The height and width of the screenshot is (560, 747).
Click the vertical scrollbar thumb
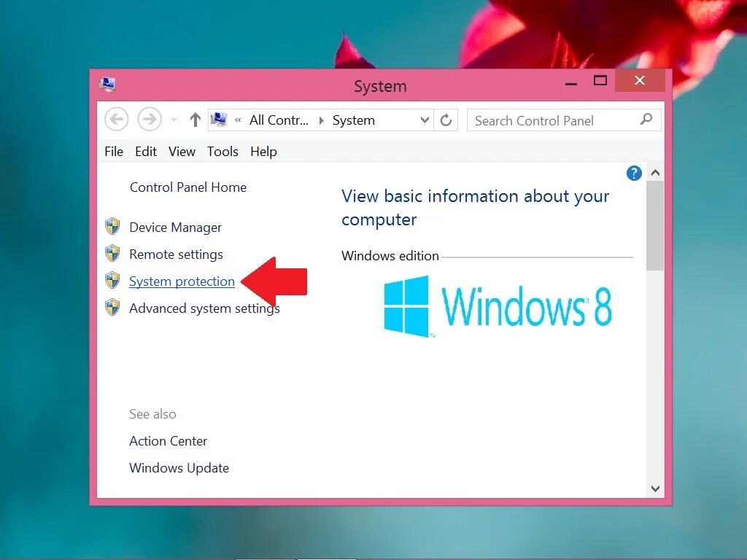[x=656, y=226]
